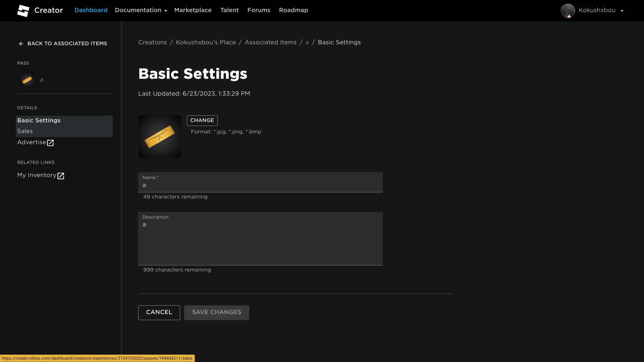
Task: Click the external link icon next to Advertise
Action: click(x=50, y=143)
